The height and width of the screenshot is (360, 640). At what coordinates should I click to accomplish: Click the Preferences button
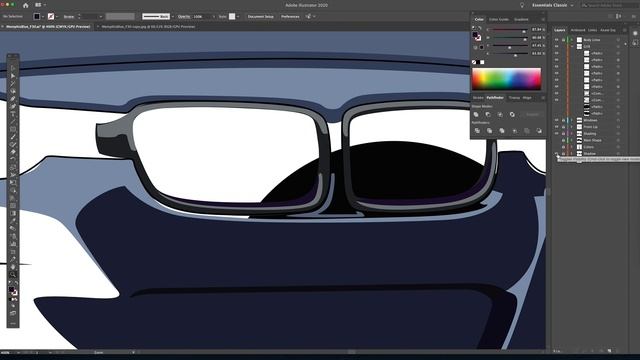pyautogui.click(x=290, y=17)
